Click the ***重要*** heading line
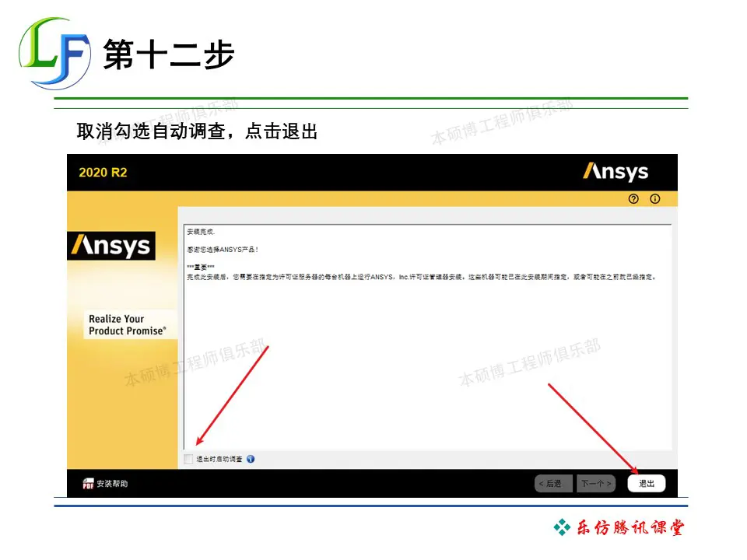The height and width of the screenshot is (560, 747). click(201, 267)
